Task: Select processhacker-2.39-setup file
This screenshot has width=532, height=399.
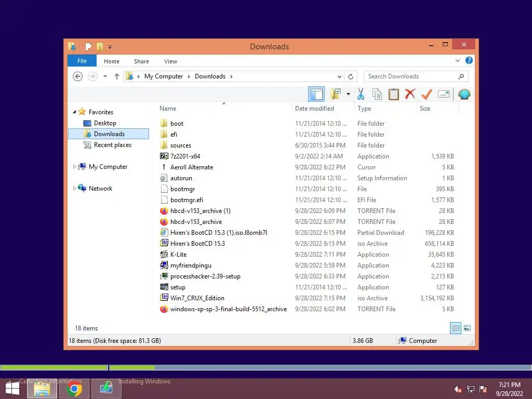Action: (x=205, y=276)
